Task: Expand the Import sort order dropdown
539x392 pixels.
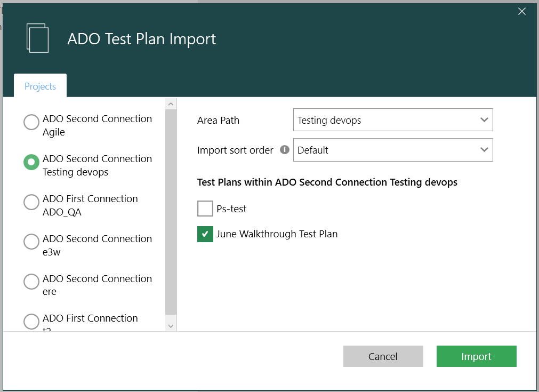Action: pos(393,150)
